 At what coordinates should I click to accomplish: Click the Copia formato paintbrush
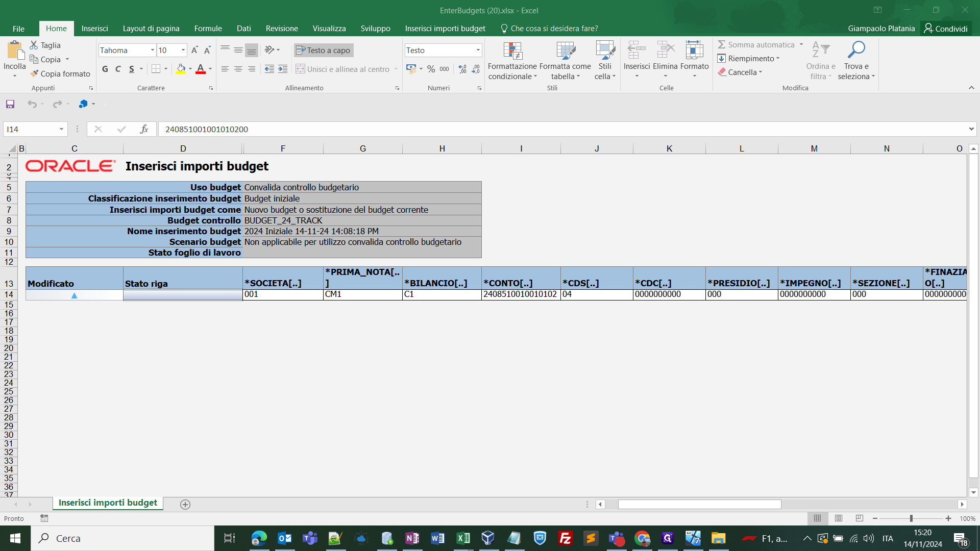(34, 73)
